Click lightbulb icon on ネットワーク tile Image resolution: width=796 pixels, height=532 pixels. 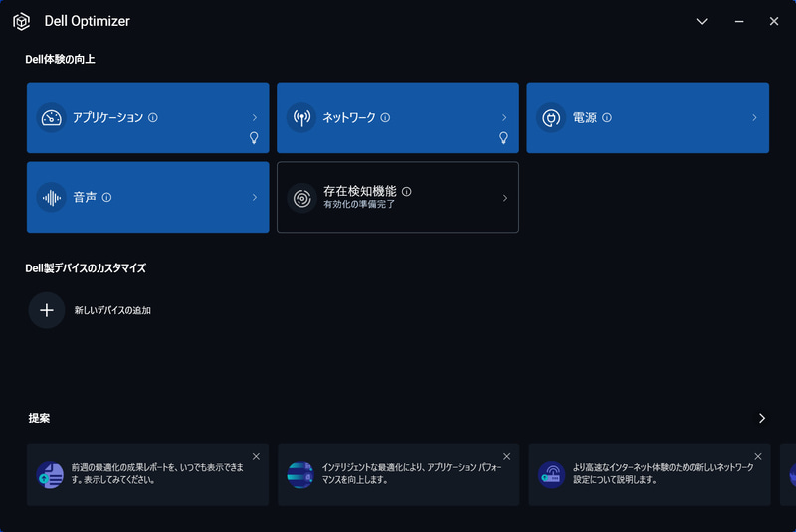[x=503, y=138]
